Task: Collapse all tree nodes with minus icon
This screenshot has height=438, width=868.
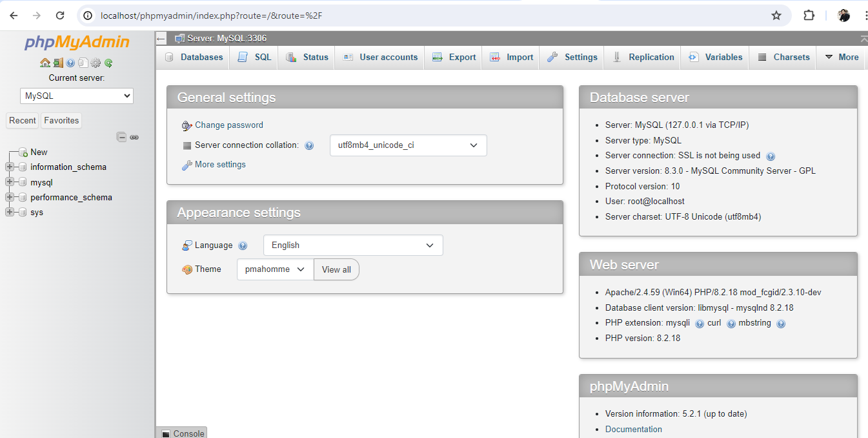Action: coord(121,137)
